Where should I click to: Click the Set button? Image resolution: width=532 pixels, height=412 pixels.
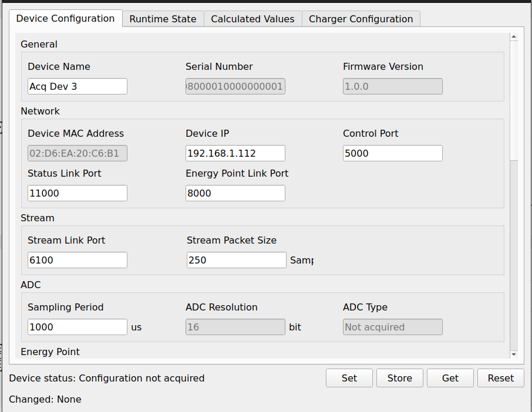349,378
